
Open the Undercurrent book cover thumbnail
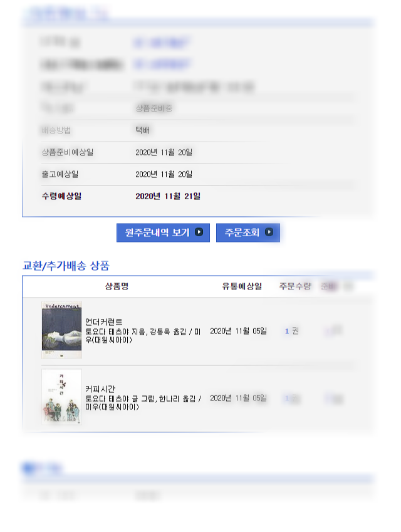pyautogui.click(x=61, y=330)
